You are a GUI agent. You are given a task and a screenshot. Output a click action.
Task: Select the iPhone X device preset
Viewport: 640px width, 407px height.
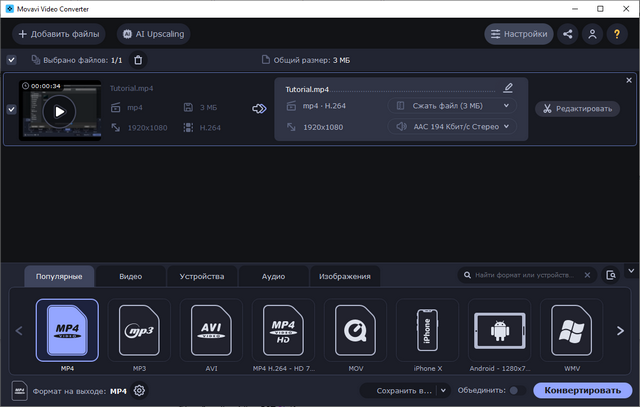pyautogui.click(x=427, y=330)
